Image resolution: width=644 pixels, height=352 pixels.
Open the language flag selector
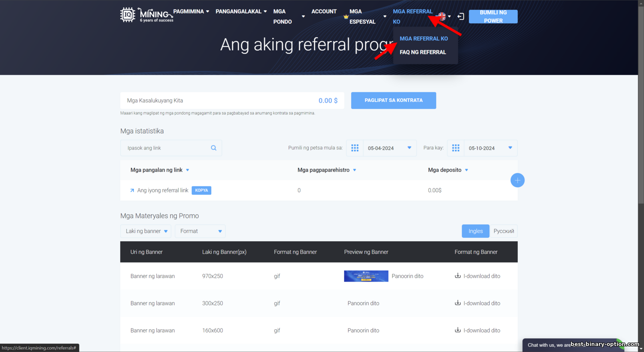(443, 16)
